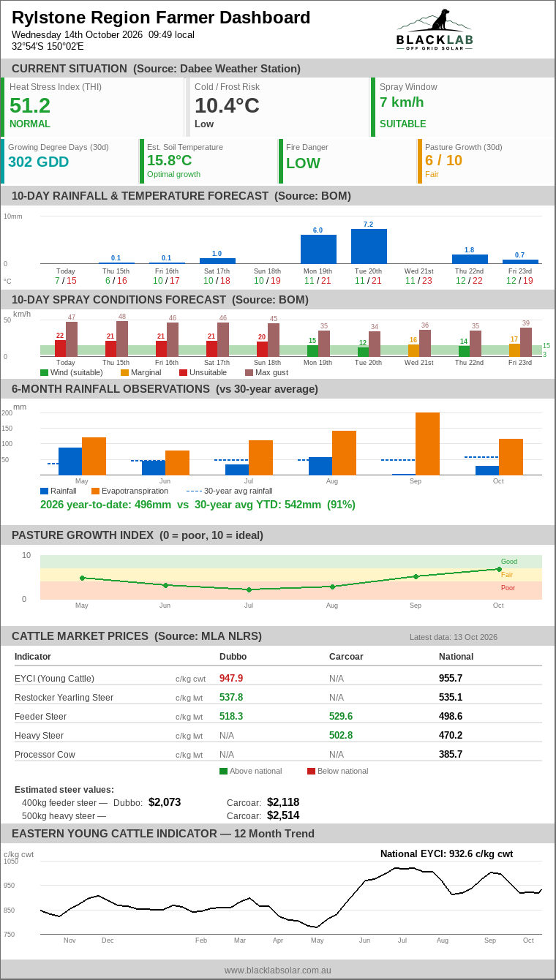This screenshot has width=556, height=980.
Task: Click the green Wind (suitable) legend swatch
Action: pos(44,372)
